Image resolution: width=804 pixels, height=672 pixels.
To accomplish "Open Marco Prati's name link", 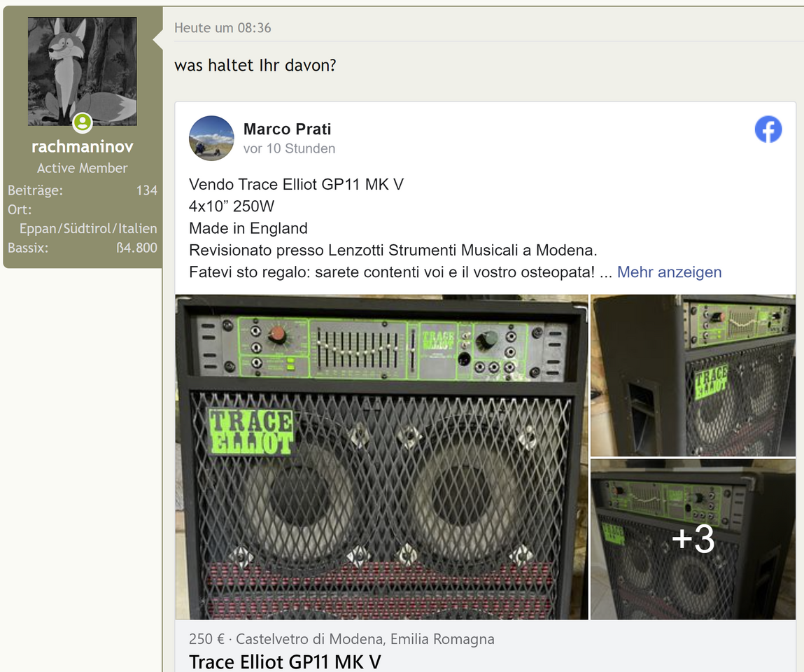I will click(287, 129).
